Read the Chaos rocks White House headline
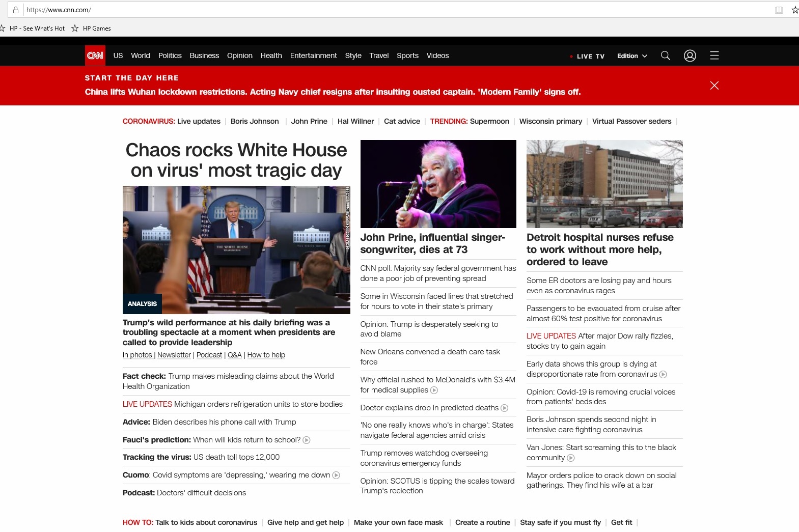The image size is (799, 532). click(236, 160)
